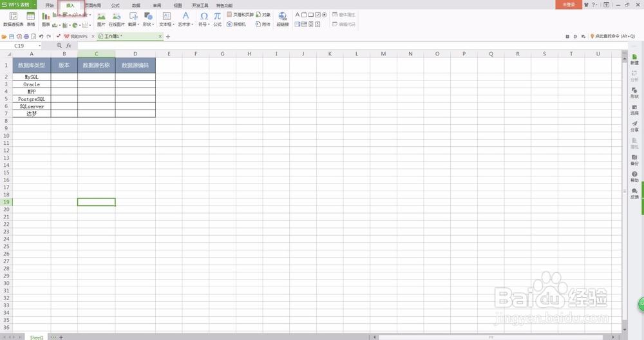The width and height of the screenshot is (644, 340).
Task: Insert a table with 表格 icon
Action: 31,19
